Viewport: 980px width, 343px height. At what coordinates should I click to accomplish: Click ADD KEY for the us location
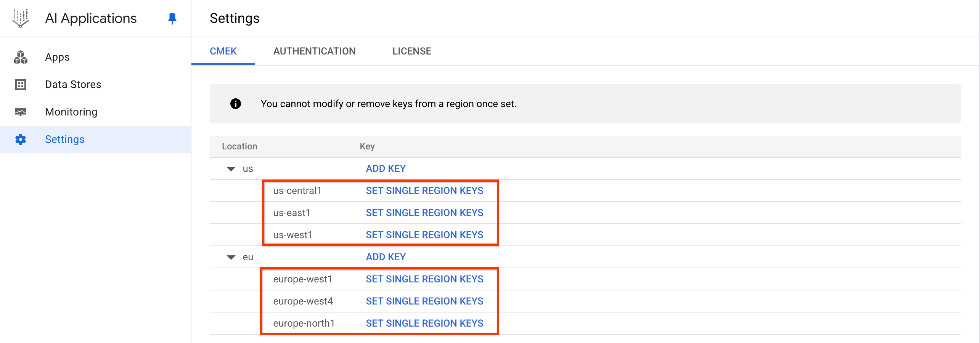pos(386,168)
